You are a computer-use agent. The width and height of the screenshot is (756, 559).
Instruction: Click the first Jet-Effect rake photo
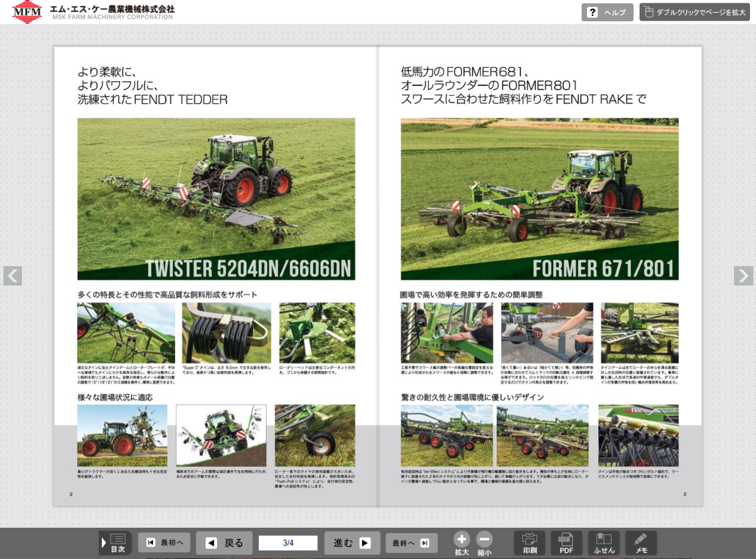pos(447,435)
